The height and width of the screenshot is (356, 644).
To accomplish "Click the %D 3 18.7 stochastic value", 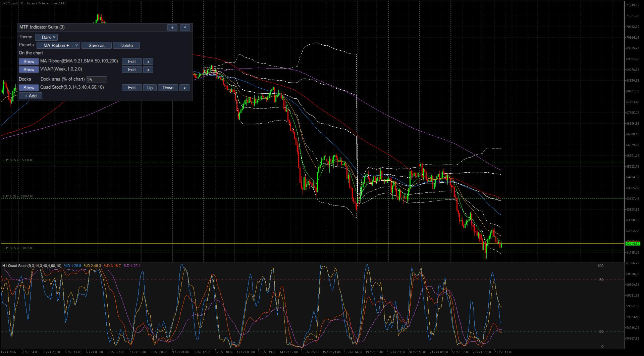I will click(112, 266).
